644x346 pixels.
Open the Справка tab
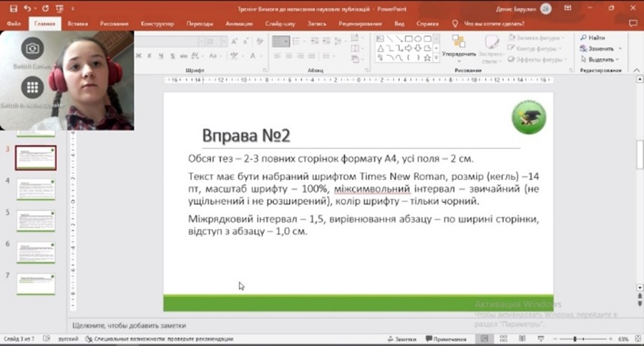click(427, 23)
